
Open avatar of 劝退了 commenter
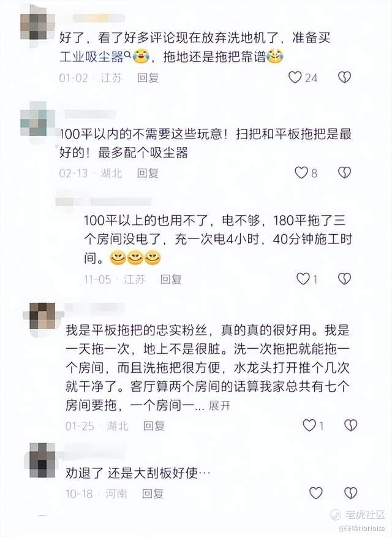point(42,460)
